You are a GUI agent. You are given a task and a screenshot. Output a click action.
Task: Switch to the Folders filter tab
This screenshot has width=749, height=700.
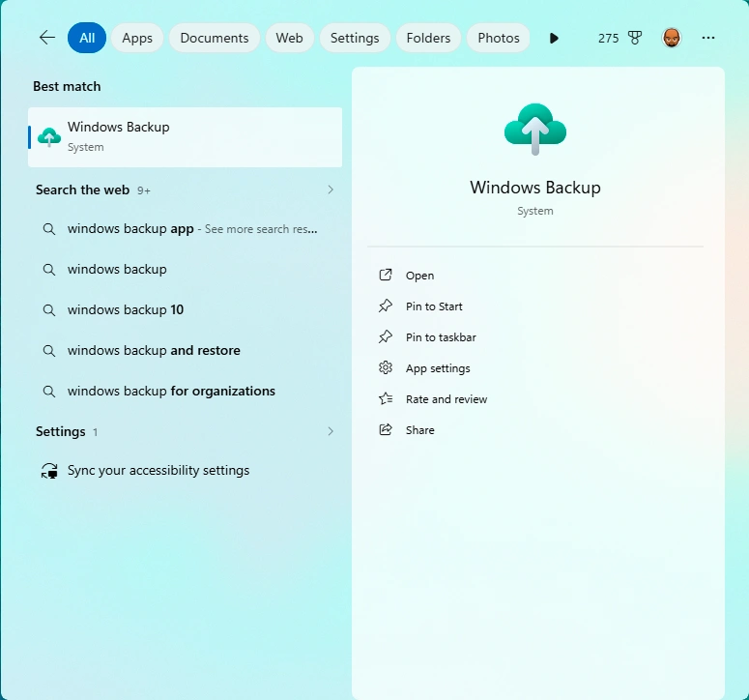[x=428, y=38]
